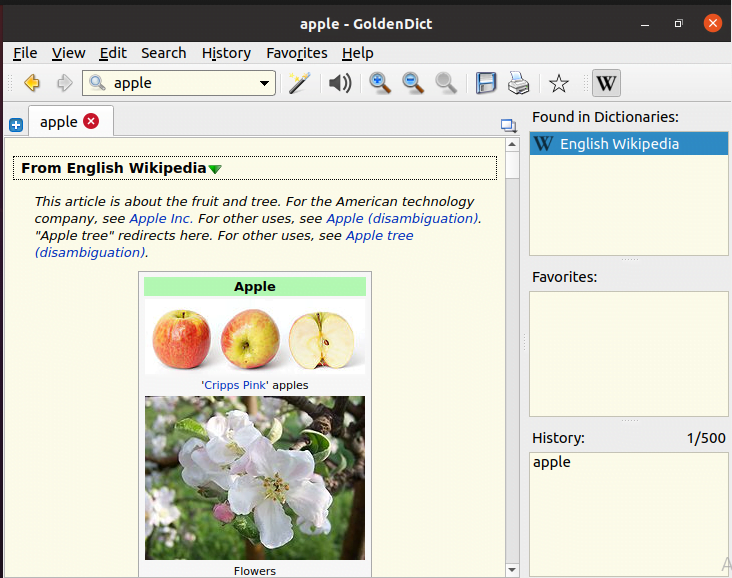Minimize the GoldenDict window
The image size is (732, 578).
coord(645,24)
